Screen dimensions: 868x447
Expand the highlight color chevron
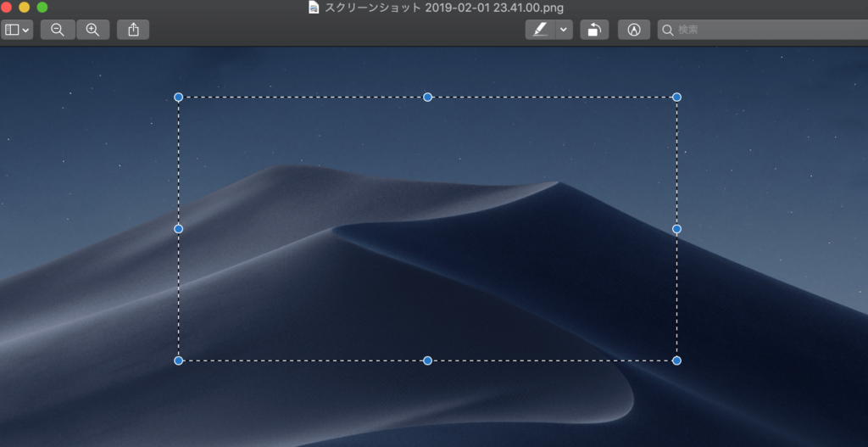[x=564, y=30]
